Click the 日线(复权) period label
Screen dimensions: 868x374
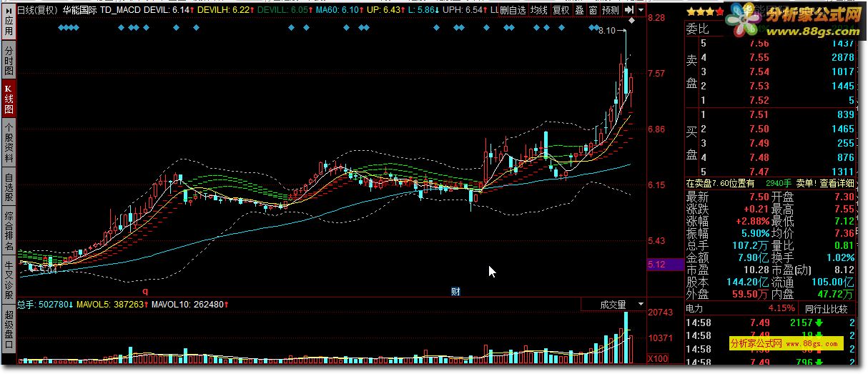[x=36, y=11]
